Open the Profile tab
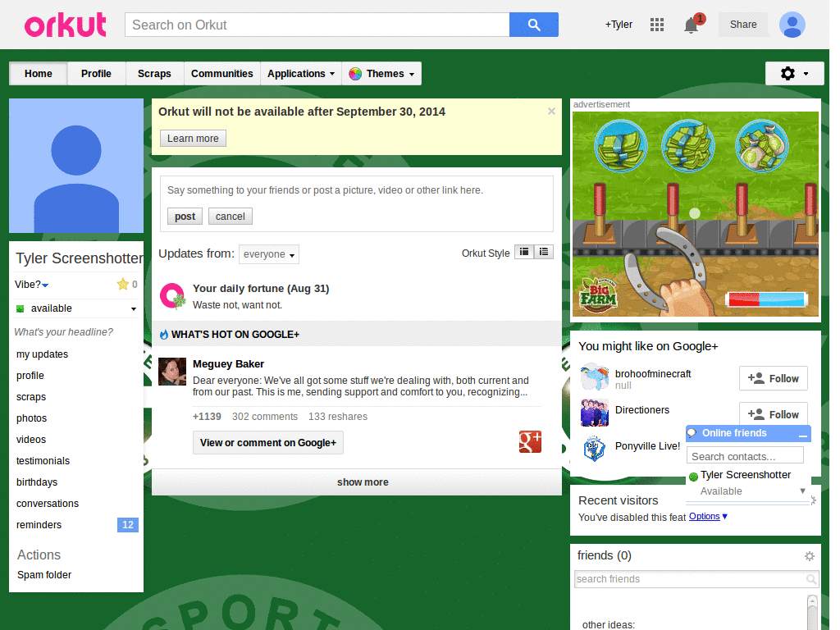The width and height of the screenshot is (840, 630). [97, 73]
